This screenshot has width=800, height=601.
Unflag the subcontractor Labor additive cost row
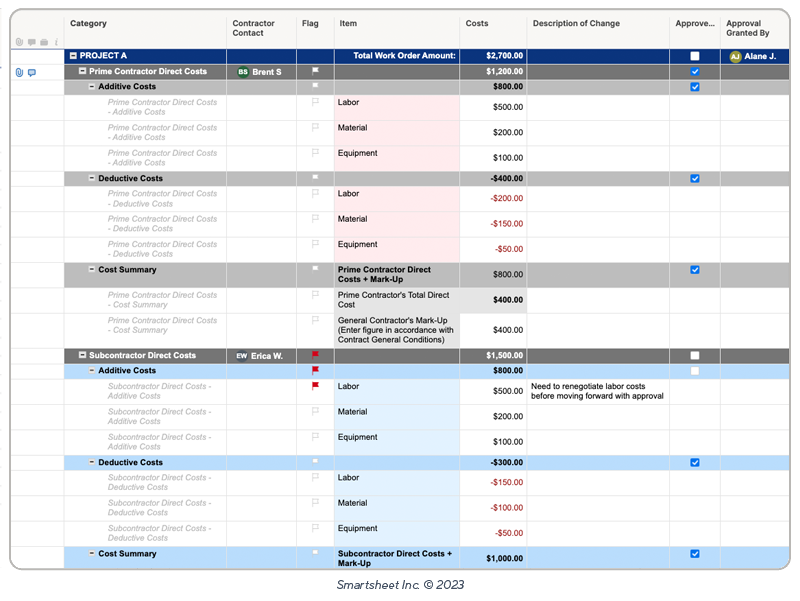tap(315, 386)
